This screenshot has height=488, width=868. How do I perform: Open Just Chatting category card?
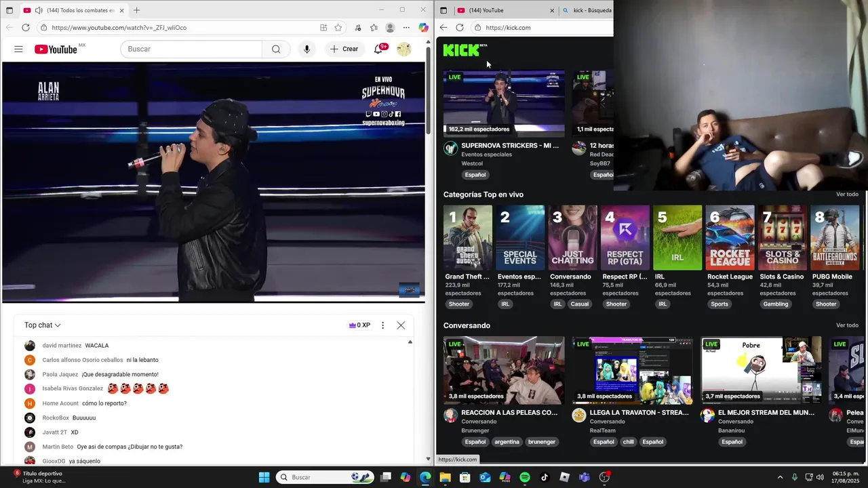(572, 238)
